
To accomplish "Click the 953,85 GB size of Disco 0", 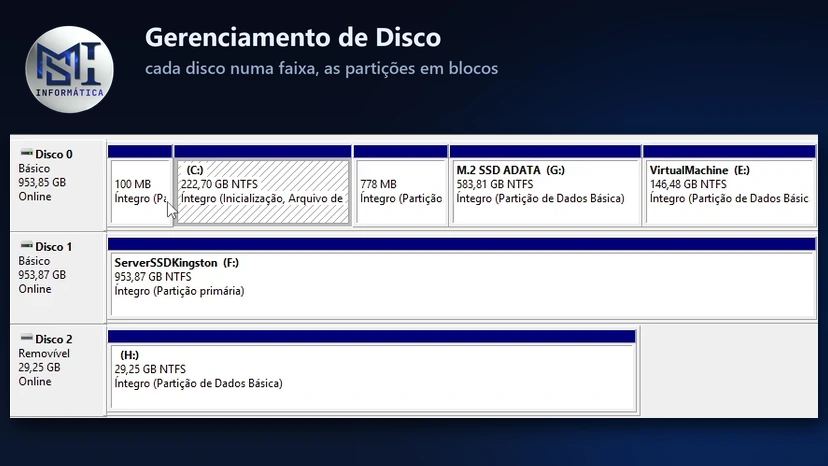I will (x=42, y=182).
